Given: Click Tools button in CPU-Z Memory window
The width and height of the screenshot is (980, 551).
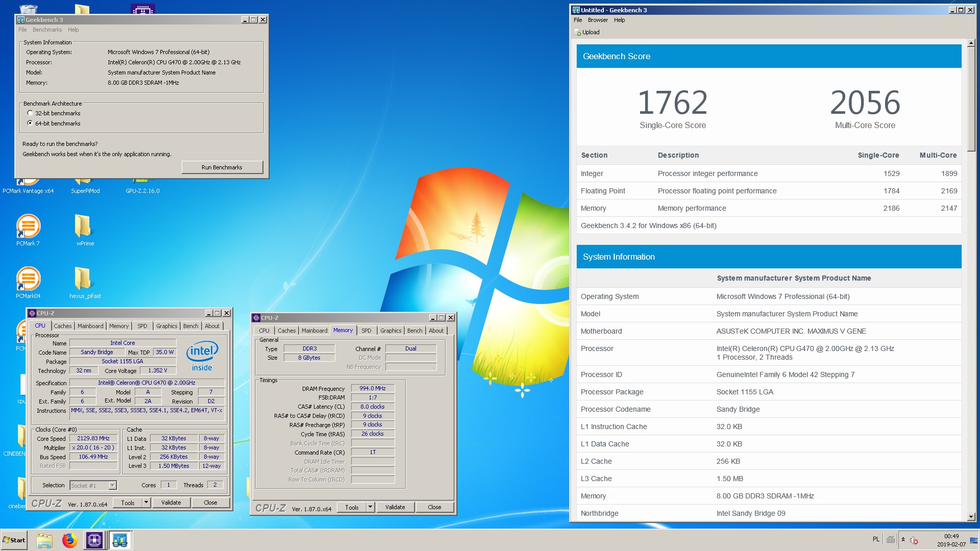Looking at the screenshot, I should tap(352, 507).
